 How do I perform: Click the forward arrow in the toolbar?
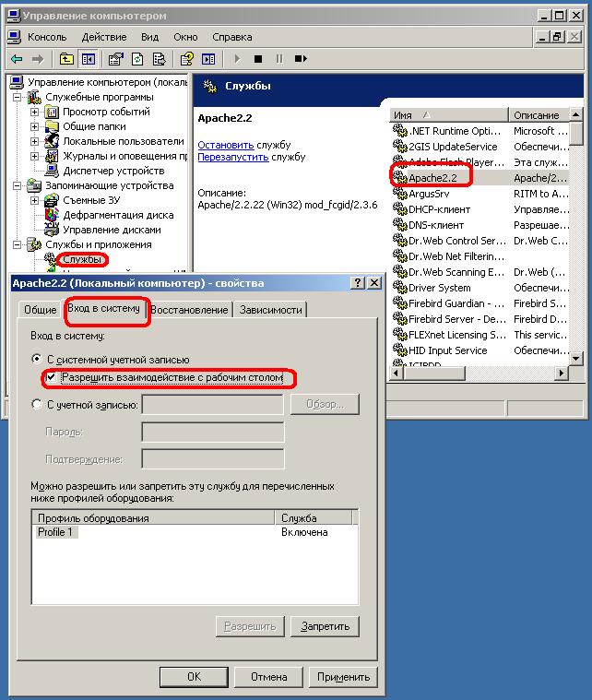[39, 58]
